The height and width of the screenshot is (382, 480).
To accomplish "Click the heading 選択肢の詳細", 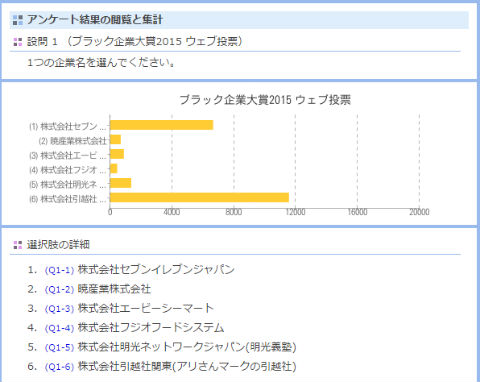I will (x=58, y=245).
